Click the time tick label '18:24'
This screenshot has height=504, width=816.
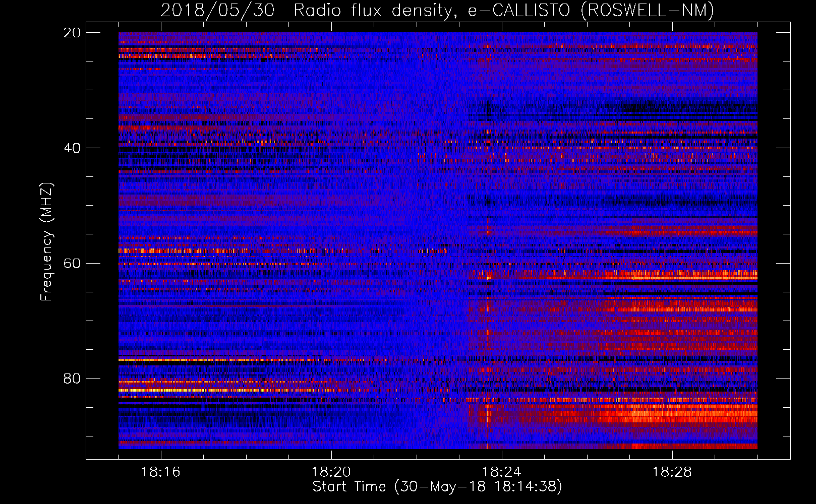[x=502, y=472]
